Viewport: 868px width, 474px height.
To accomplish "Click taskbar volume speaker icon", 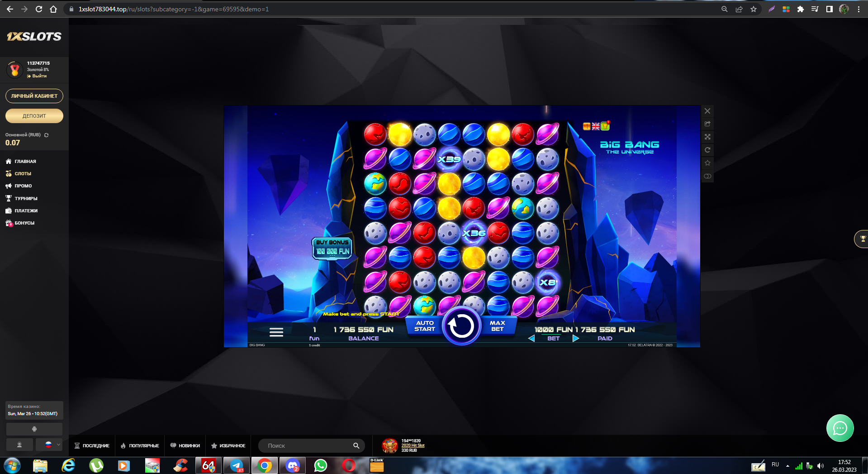I will (x=821, y=466).
